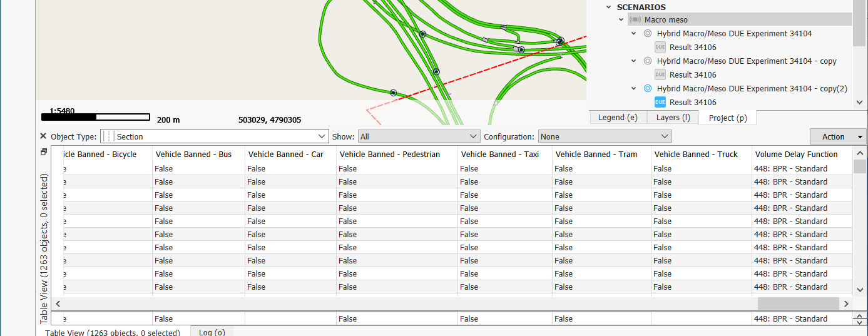Close the table view with X icon

43,136
